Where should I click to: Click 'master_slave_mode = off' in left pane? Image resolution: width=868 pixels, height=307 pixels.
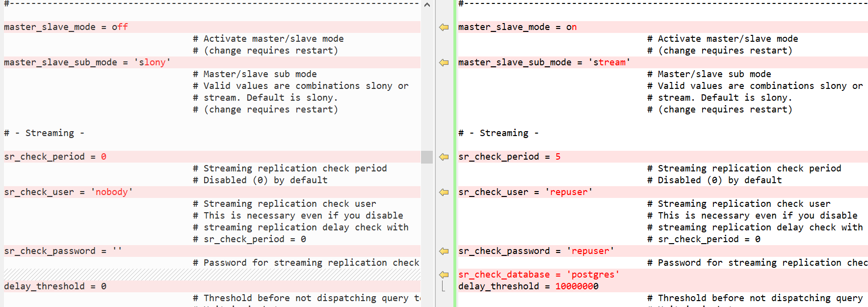(66, 27)
